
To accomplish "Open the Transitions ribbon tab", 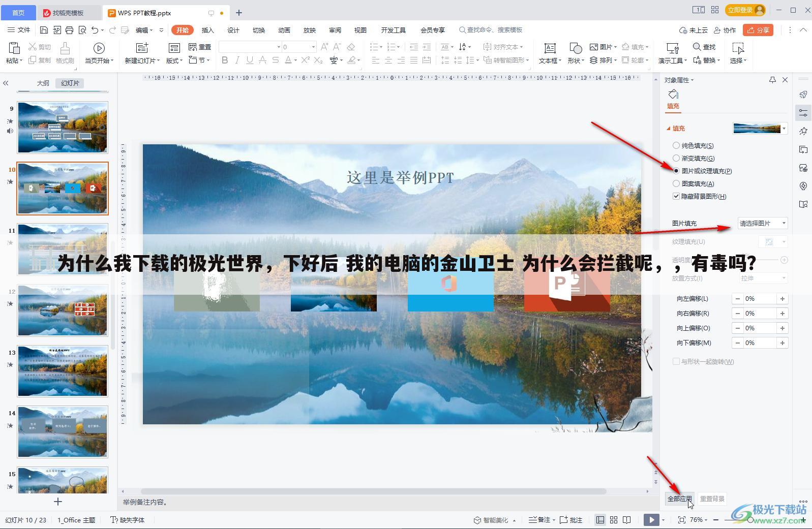I will tap(259, 30).
